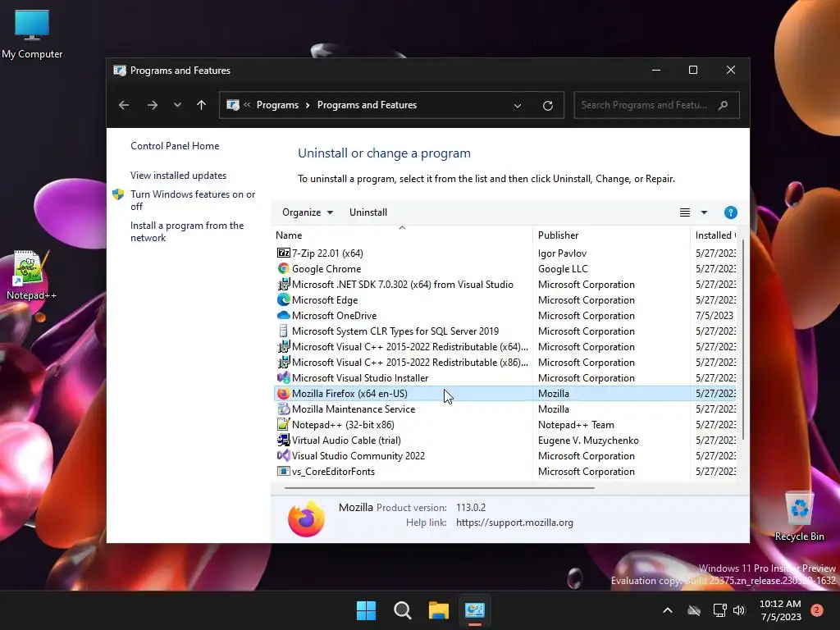Open the recent locations dropdown chevron
Image resolution: width=840 pixels, height=630 pixels.
tap(177, 105)
